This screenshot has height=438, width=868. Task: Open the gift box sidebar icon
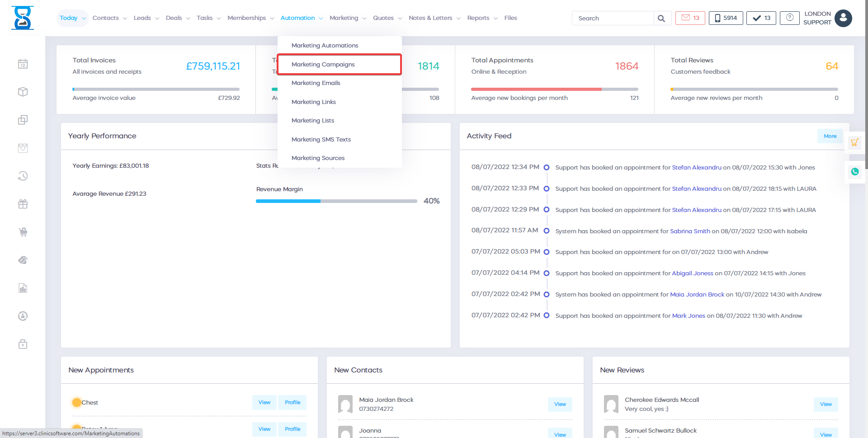[23, 204]
